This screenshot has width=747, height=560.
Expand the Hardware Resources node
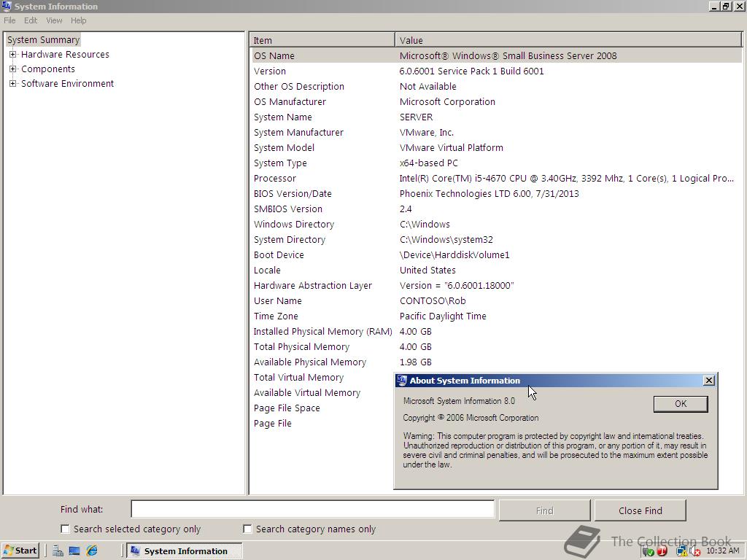point(13,54)
